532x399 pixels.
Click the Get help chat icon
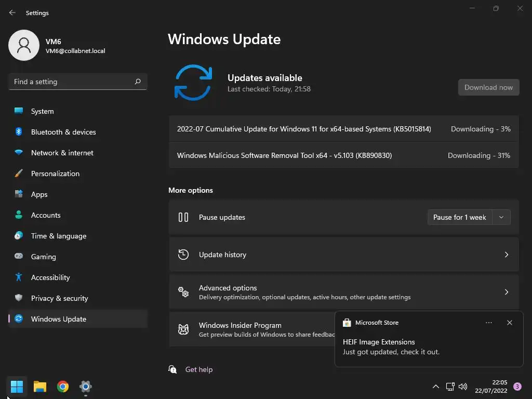pos(172,369)
